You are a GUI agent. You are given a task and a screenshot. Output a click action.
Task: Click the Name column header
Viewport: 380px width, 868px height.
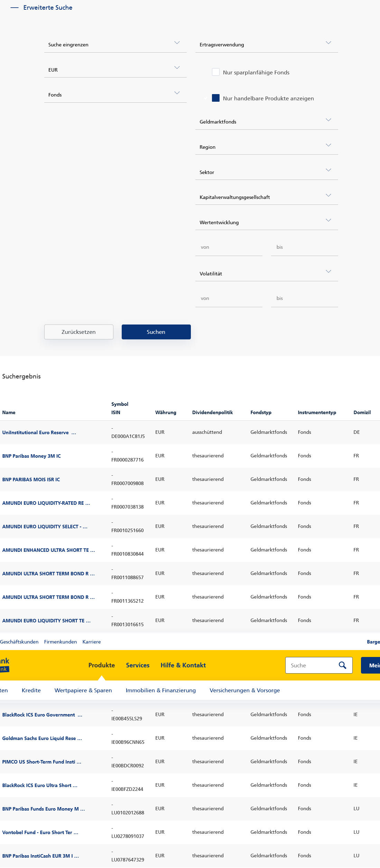9,412
